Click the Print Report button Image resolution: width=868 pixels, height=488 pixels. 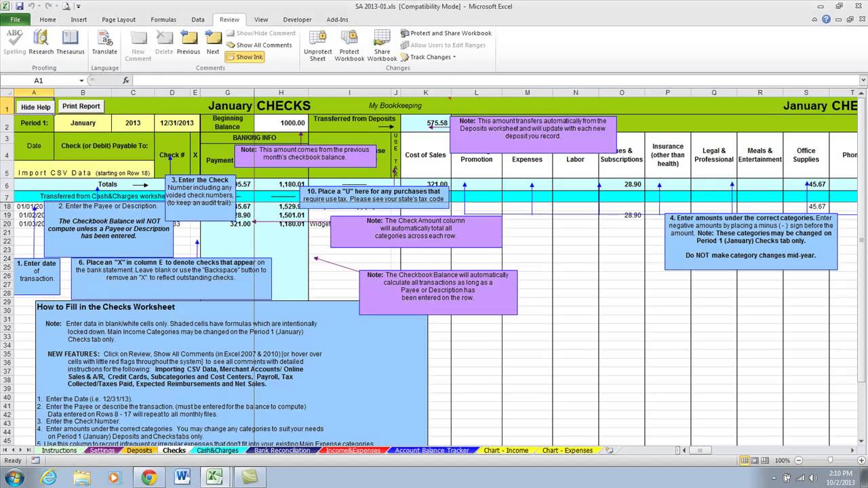[81, 106]
